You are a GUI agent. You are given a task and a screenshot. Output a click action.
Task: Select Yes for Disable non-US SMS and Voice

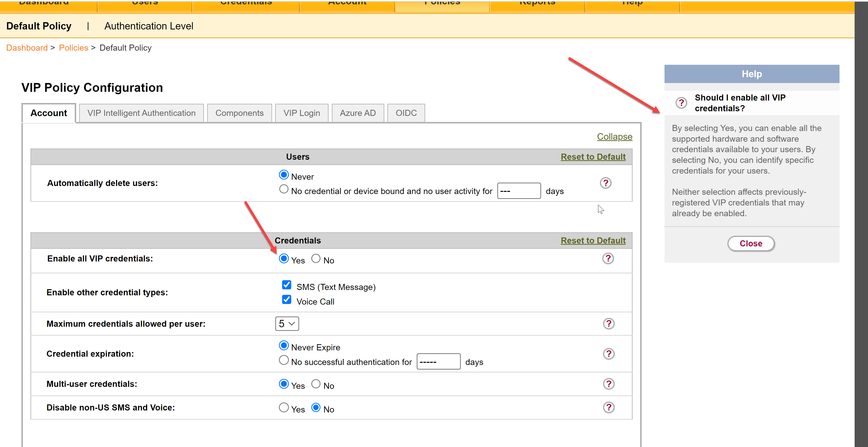click(284, 408)
